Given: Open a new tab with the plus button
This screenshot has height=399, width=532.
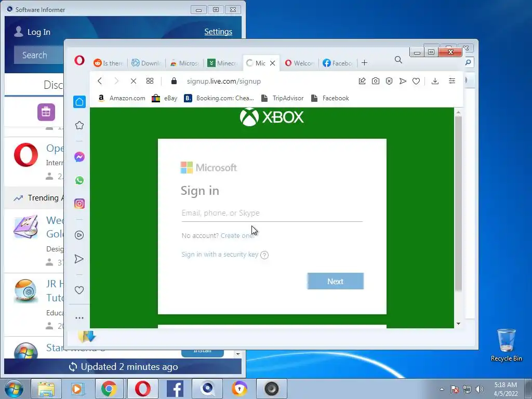Looking at the screenshot, I should coord(364,63).
